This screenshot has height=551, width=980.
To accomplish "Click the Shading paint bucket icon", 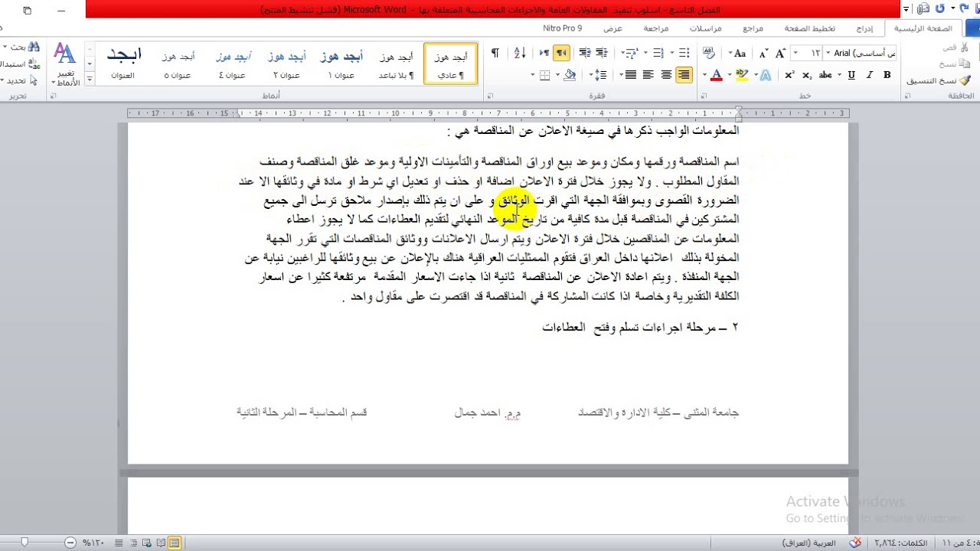I will 569,75.
